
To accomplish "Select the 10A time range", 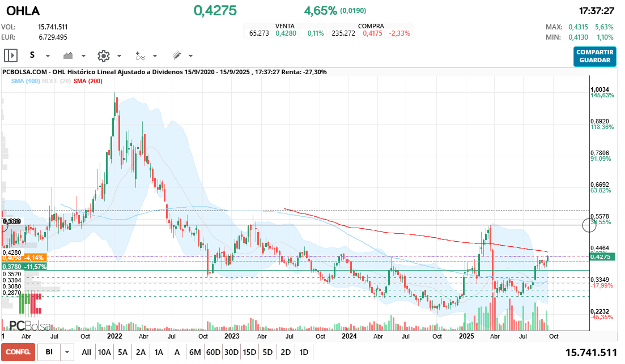I will pyautogui.click(x=104, y=352).
